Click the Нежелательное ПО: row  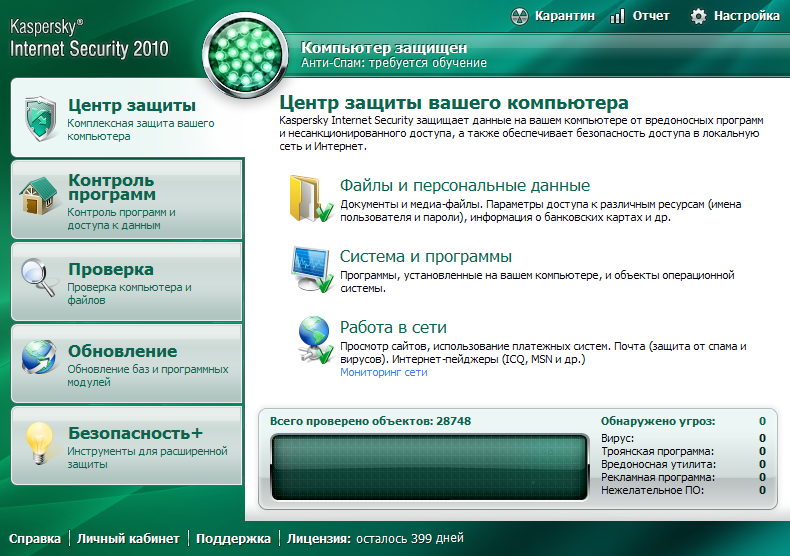click(x=683, y=491)
